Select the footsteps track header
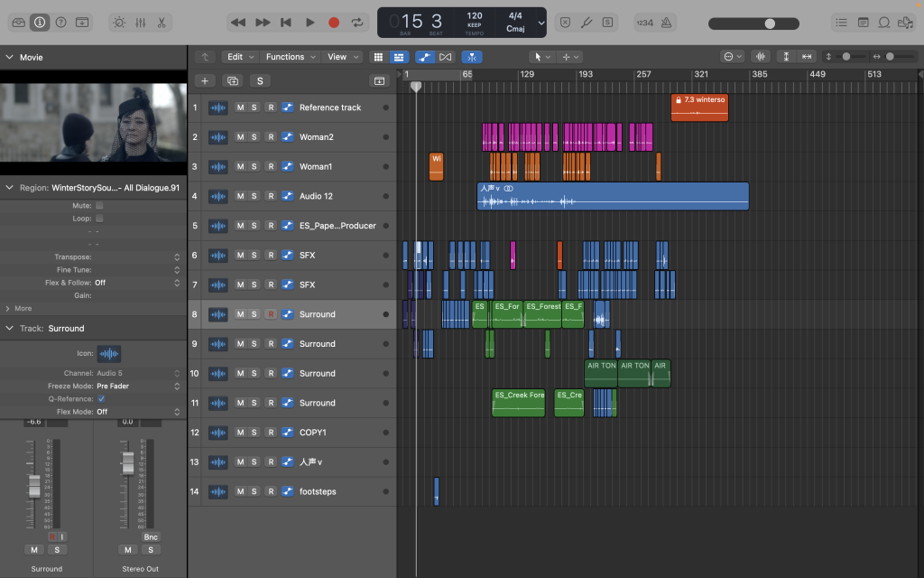 point(292,491)
